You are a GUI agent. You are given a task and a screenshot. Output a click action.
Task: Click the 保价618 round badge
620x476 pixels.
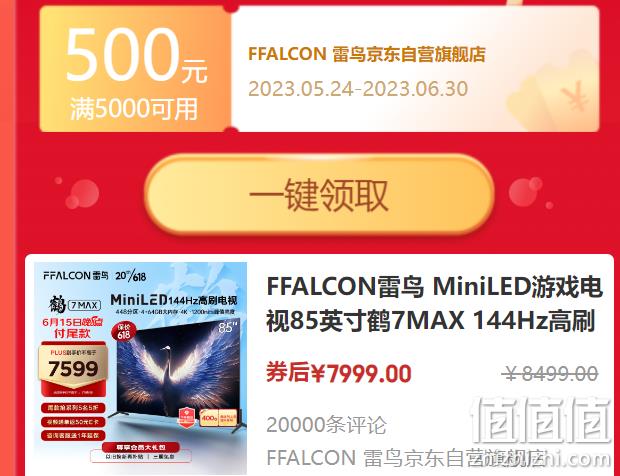point(124,331)
